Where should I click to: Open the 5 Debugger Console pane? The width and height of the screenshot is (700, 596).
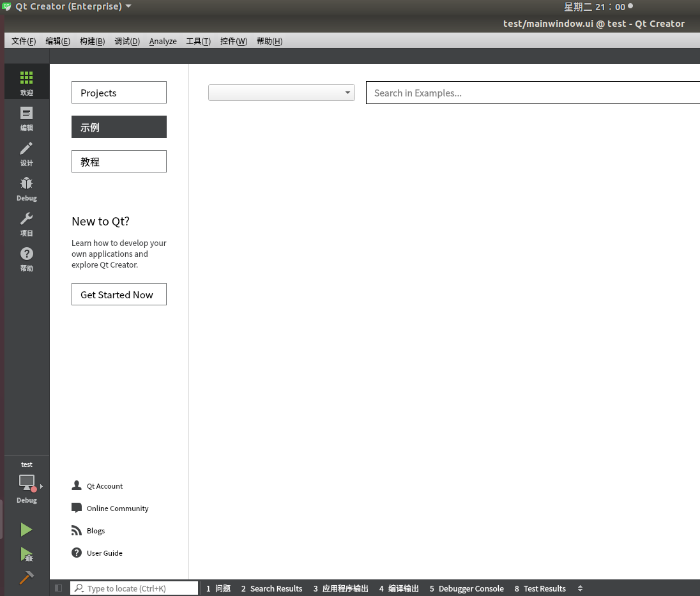pos(466,588)
